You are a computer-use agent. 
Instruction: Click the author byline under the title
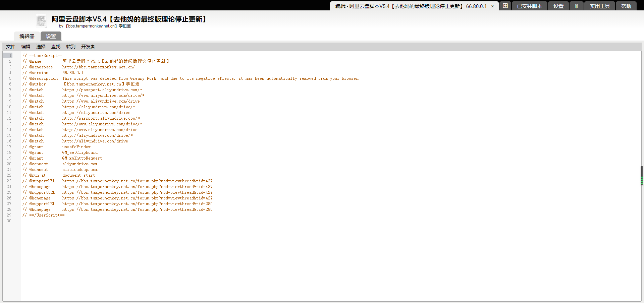[x=95, y=26]
